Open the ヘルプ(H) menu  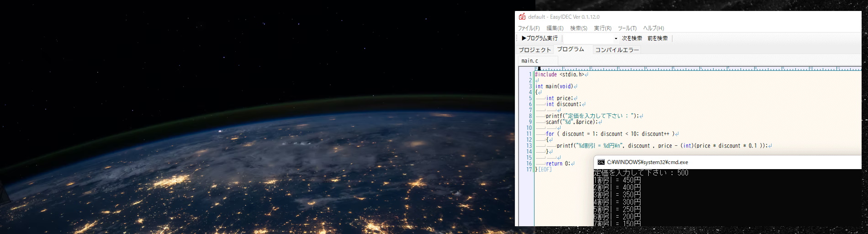(653, 28)
